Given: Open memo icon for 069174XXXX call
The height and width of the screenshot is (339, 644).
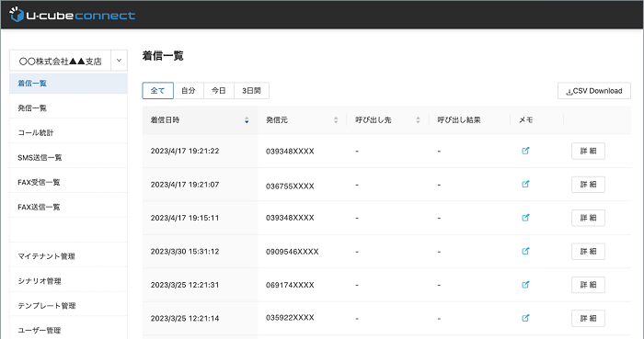Looking at the screenshot, I should [525, 285].
